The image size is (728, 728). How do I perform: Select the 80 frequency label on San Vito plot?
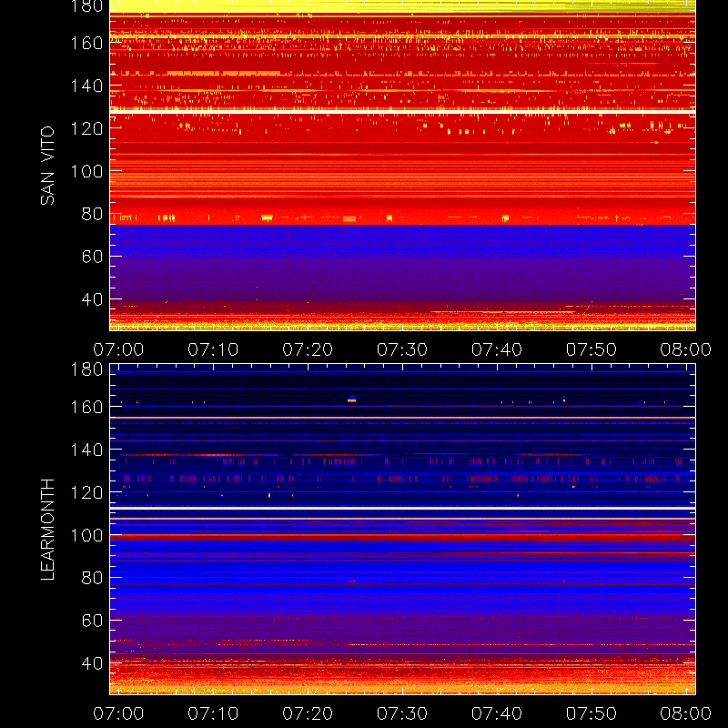pos(92,214)
